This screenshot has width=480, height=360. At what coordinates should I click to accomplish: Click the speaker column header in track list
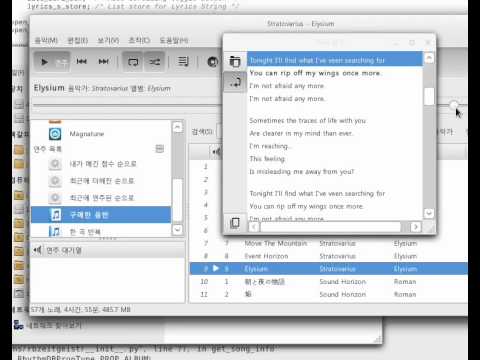pos(216,152)
